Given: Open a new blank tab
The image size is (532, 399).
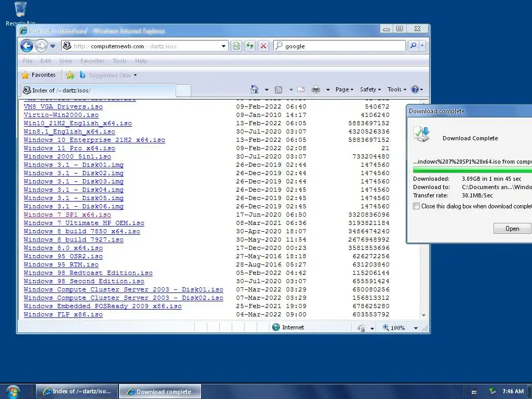Looking at the screenshot, I should pos(183,90).
